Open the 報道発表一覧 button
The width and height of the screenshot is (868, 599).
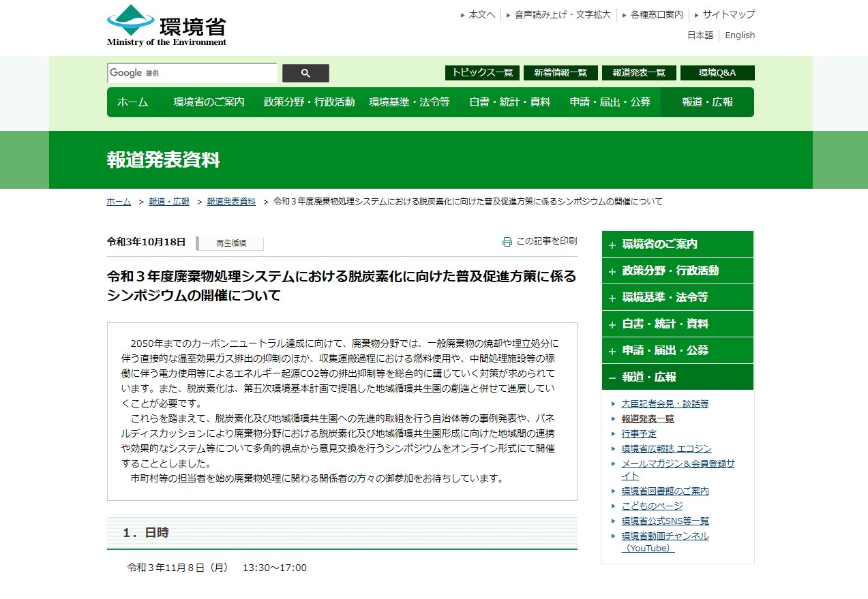click(x=638, y=73)
